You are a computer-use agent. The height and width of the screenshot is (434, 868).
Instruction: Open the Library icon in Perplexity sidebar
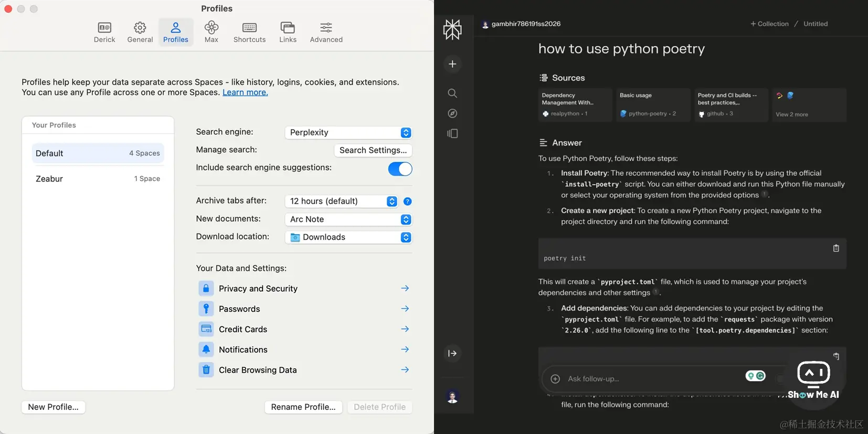[x=452, y=134]
